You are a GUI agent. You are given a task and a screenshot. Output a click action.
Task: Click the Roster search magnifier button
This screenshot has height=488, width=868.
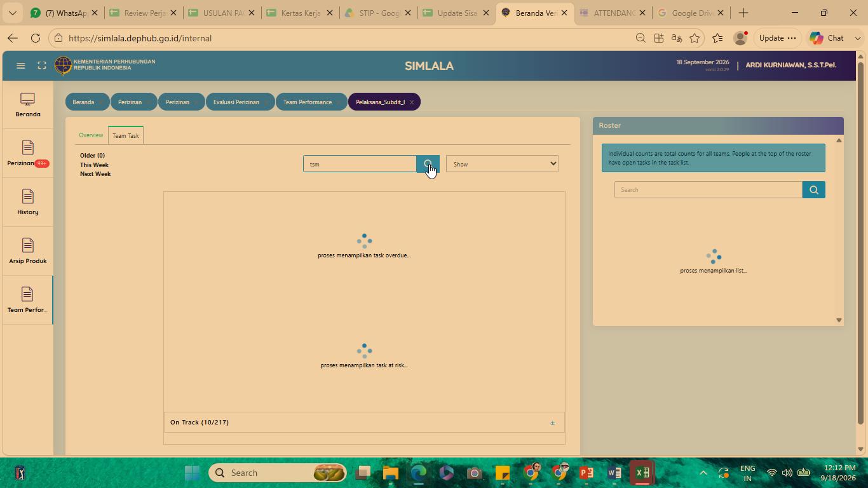813,189
